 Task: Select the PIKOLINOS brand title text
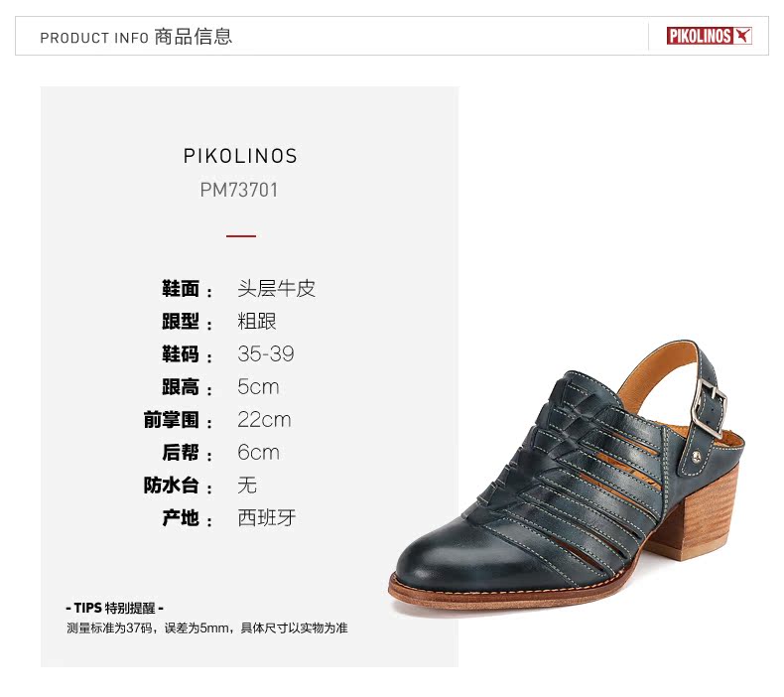(x=240, y=156)
